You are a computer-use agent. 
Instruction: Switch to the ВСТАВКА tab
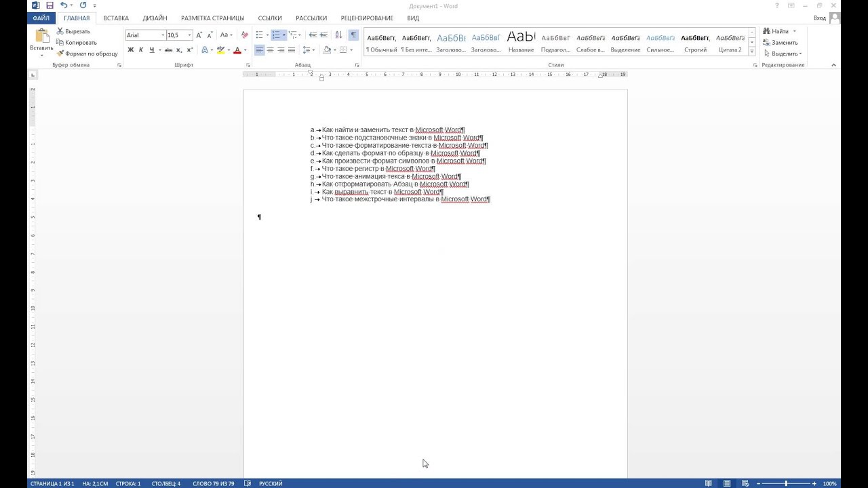[x=116, y=18]
